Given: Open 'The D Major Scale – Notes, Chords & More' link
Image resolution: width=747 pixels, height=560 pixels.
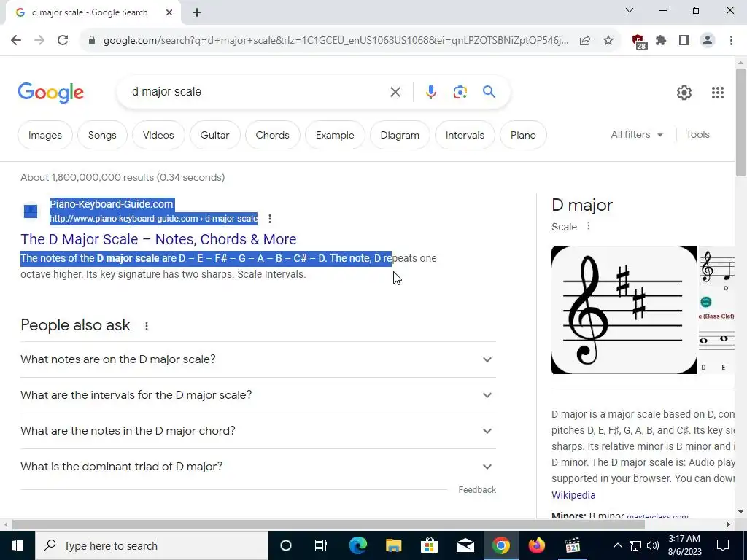Looking at the screenshot, I should click(158, 239).
